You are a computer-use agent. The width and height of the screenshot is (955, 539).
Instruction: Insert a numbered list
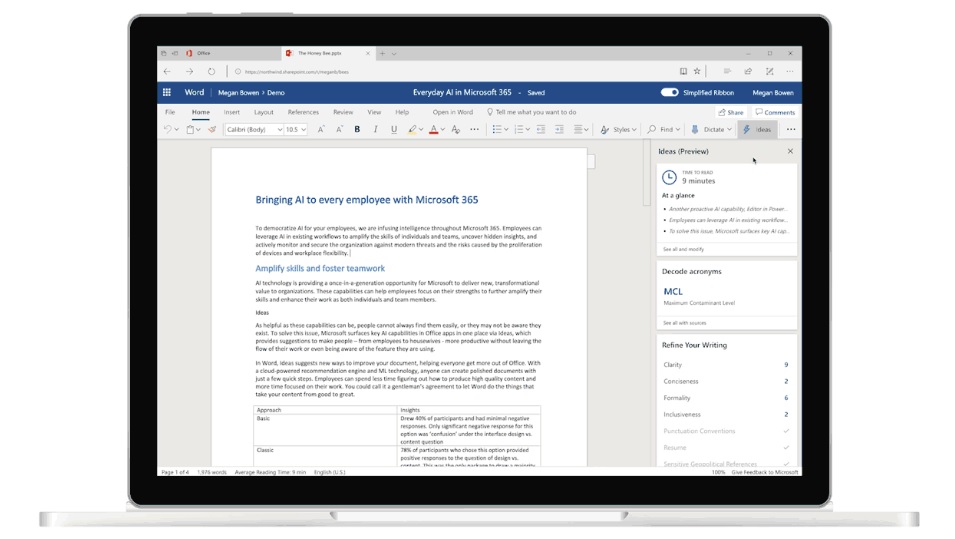point(519,130)
